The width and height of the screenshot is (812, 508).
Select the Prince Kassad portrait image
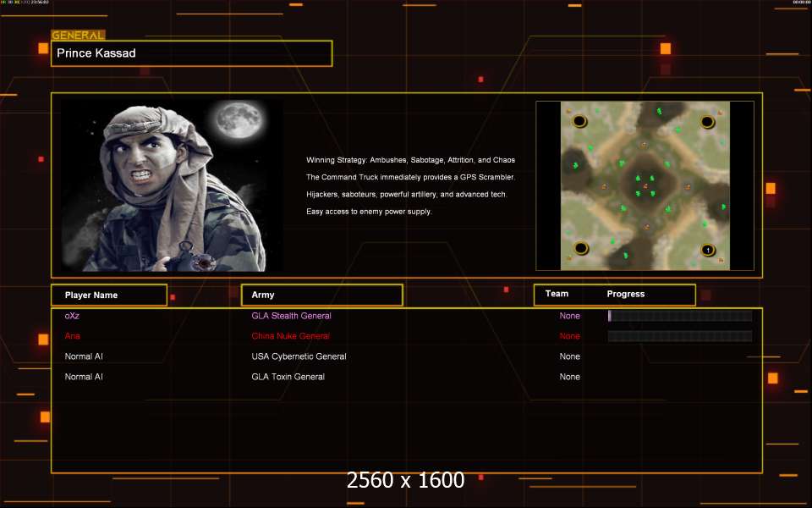pyautogui.click(x=172, y=185)
